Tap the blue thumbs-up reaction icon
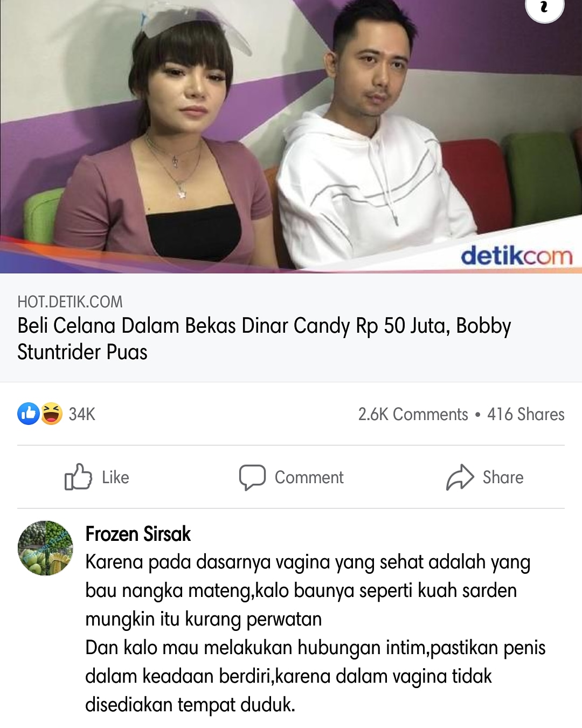582x728 pixels. pyautogui.click(x=29, y=414)
